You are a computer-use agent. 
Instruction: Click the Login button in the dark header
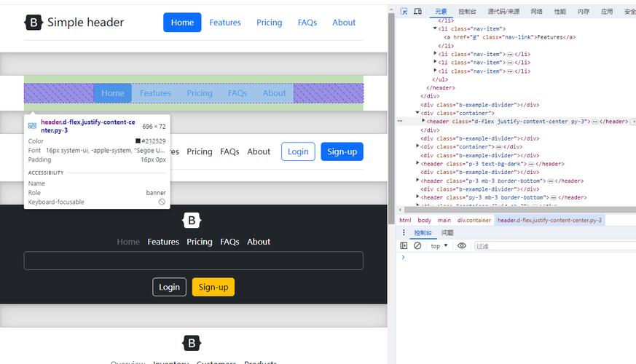(169, 287)
